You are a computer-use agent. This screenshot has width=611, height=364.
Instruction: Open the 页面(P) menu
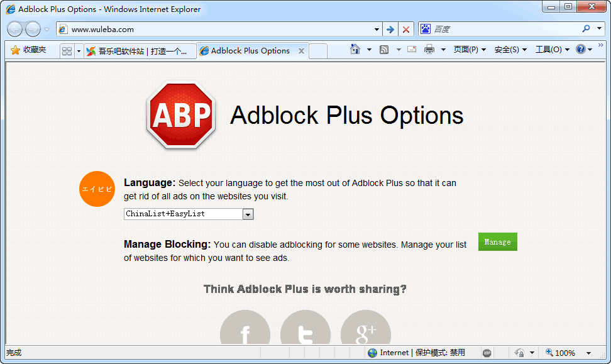click(x=470, y=50)
